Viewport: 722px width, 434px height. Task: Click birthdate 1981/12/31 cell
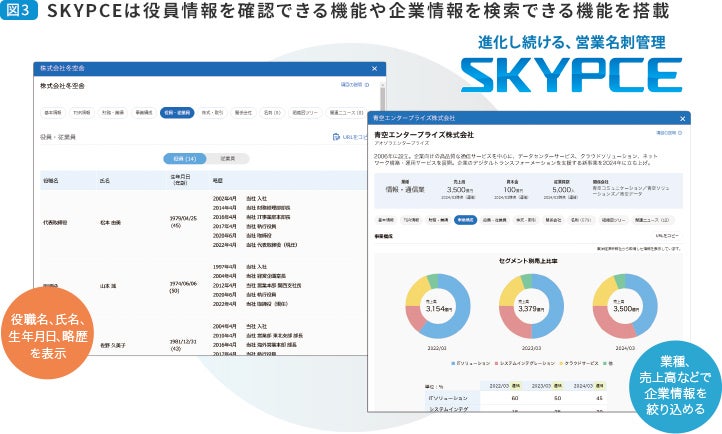(183, 345)
